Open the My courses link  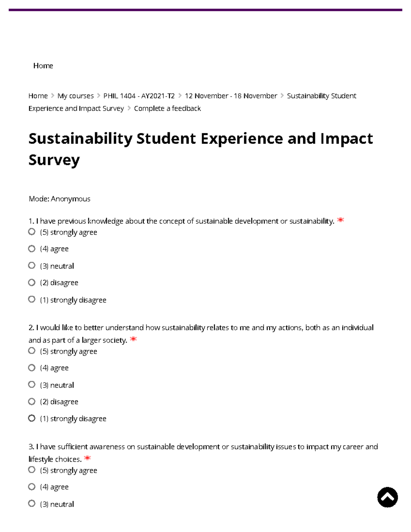tap(76, 96)
